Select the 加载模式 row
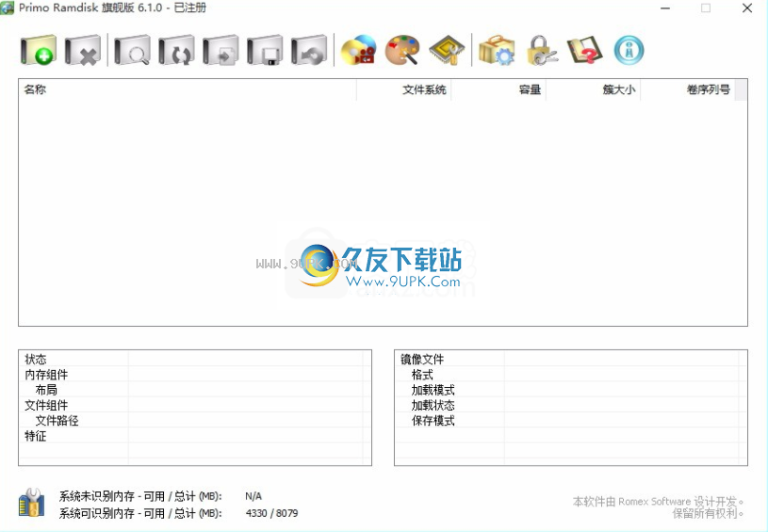 [x=571, y=390]
